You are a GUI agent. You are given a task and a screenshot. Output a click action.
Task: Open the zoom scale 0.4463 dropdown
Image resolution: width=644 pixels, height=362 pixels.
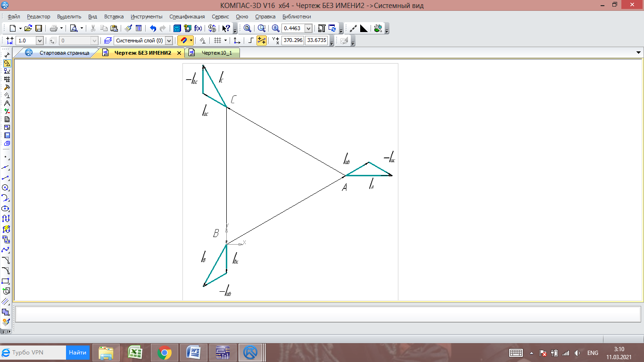click(x=308, y=28)
